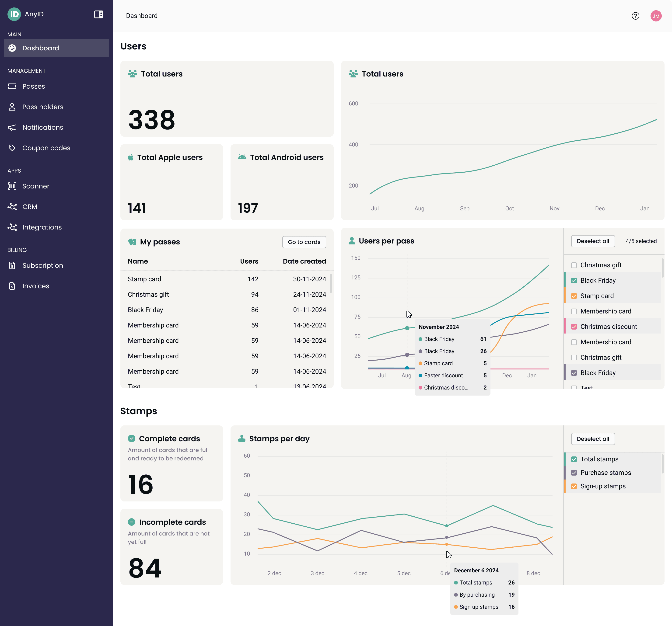Open the help question mark icon

pos(635,16)
